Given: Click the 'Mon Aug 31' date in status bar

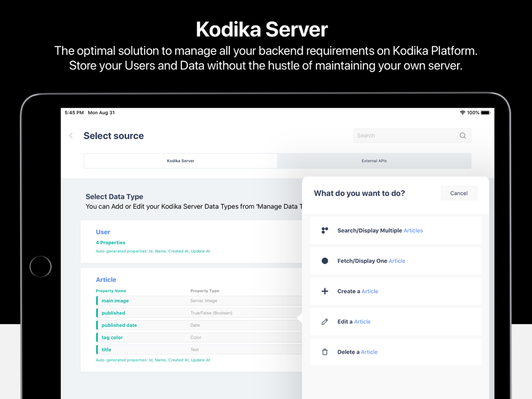Looking at the screenshot, I should tap(101, 113).
